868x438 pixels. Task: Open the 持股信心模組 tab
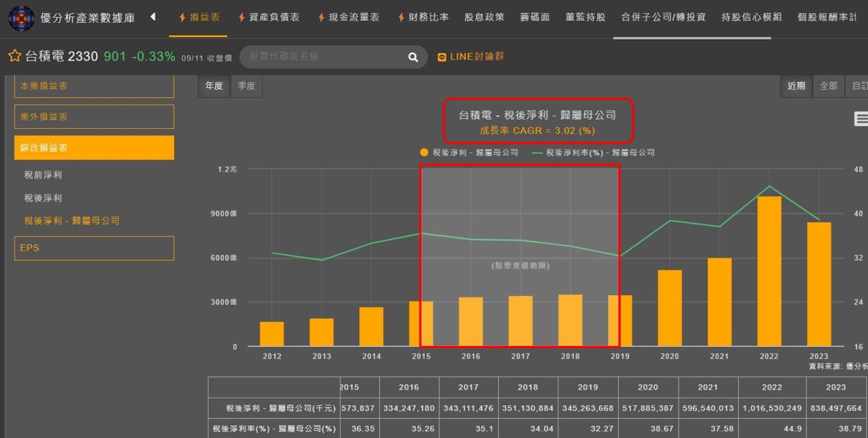click(751, 17)
